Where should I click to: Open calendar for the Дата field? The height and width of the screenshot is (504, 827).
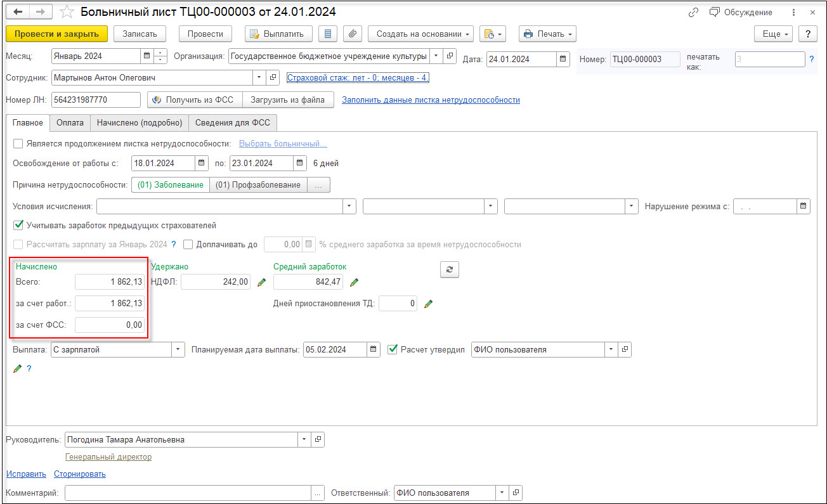click(x=563, y=60)
